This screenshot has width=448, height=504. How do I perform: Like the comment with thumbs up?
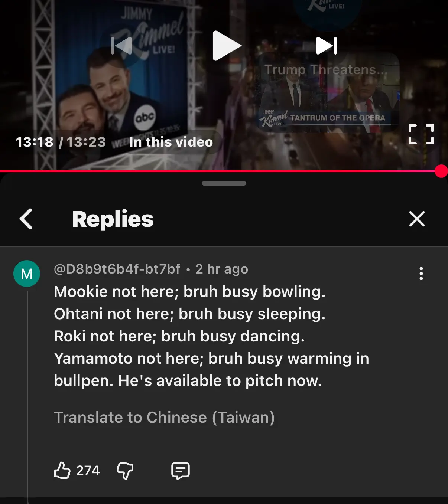coord(62,470)
